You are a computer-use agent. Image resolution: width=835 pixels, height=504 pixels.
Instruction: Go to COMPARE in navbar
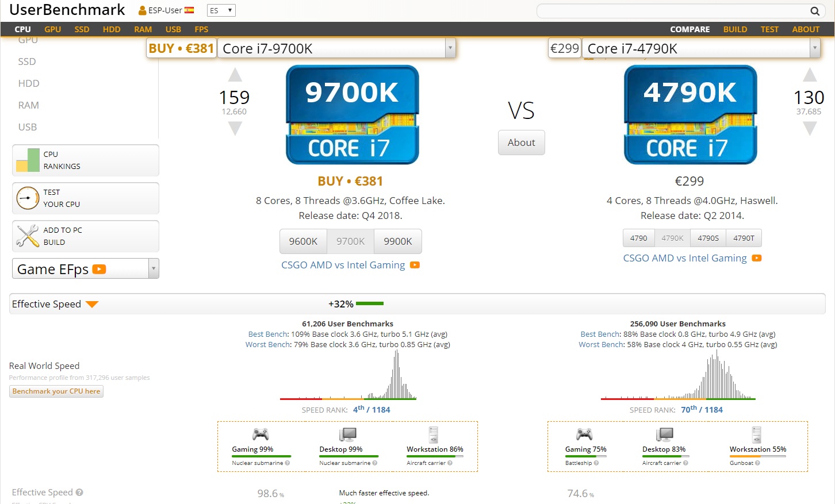[690, 29]
